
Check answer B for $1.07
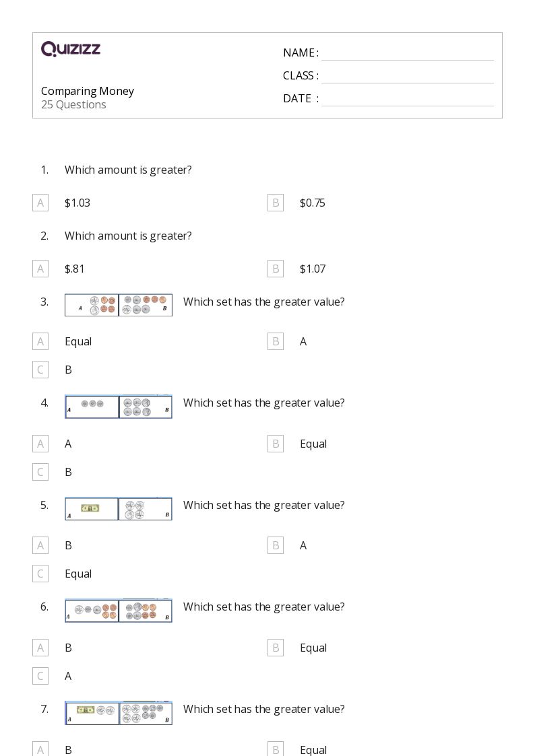coord(276,269)
